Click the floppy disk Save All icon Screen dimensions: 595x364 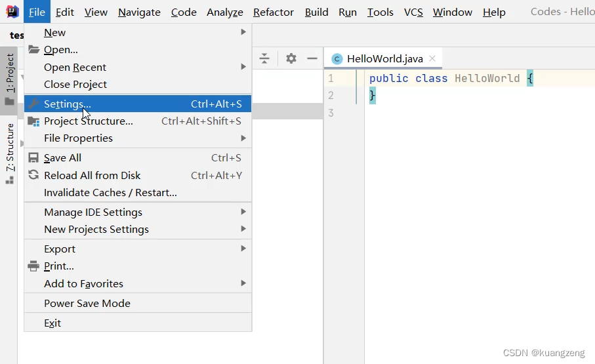point(33,157)
